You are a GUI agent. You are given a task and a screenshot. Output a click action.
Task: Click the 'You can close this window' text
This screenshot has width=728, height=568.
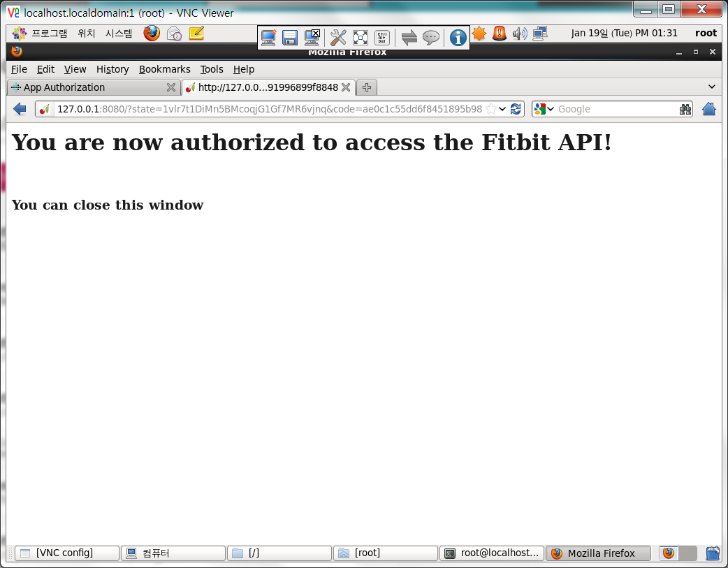coord(108,205)
